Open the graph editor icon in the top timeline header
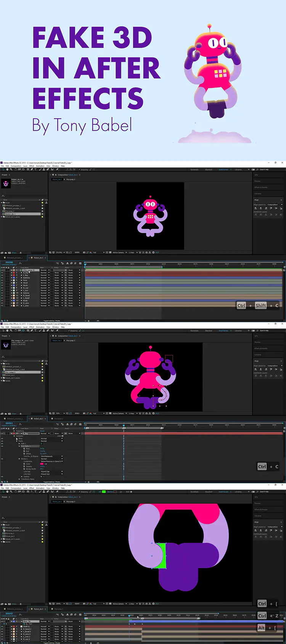 80,263
